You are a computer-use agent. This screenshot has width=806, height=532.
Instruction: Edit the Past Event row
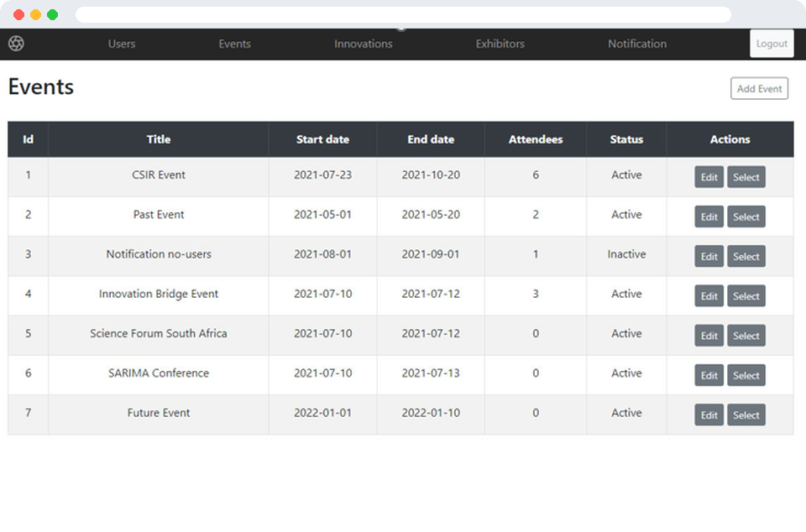pyautogui.click(x=709, y=216)
